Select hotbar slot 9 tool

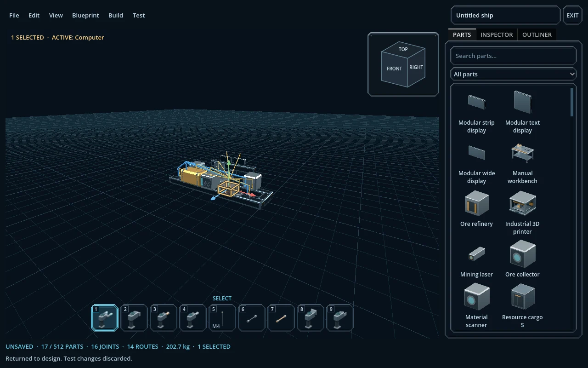click(x=340, y=318)
